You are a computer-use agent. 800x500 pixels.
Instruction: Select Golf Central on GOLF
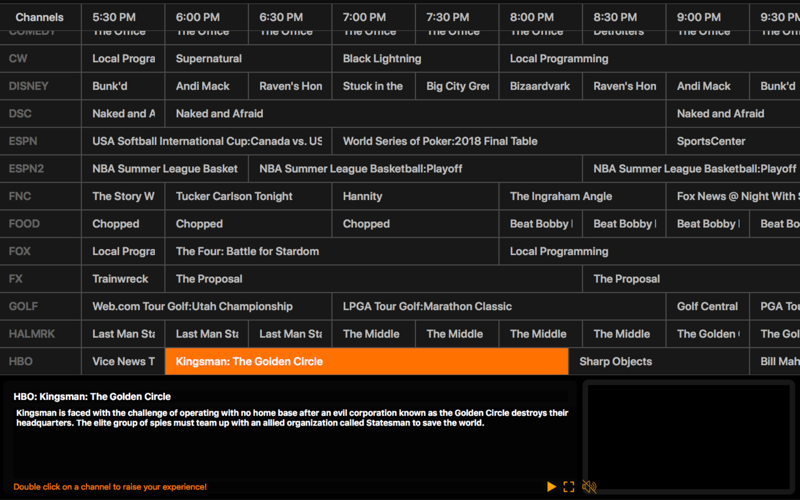click(708, 306)
